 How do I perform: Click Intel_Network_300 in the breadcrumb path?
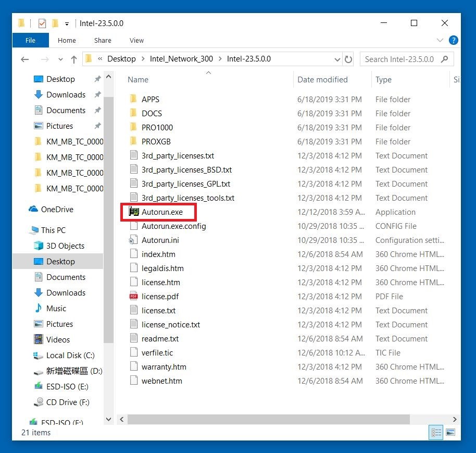(181, 59)
